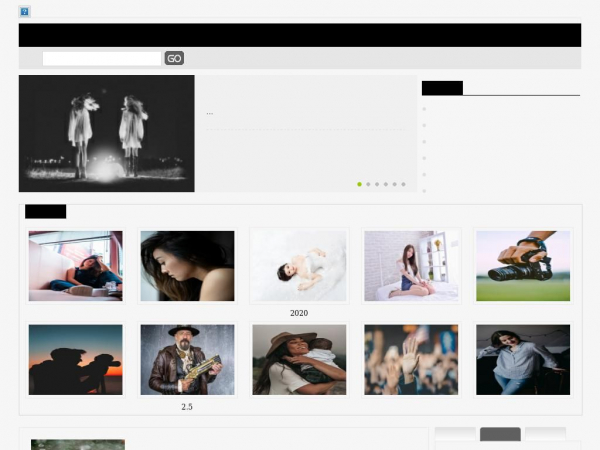Image resolution: width=600 pixels, height=450 pixels.
Task: Click the GO search button
Action: pos(174,58)
